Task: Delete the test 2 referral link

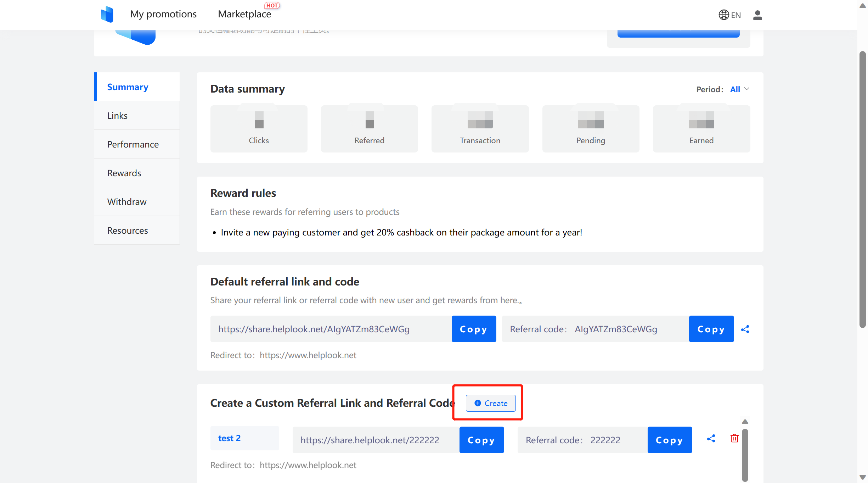Action: coord(734,438)
